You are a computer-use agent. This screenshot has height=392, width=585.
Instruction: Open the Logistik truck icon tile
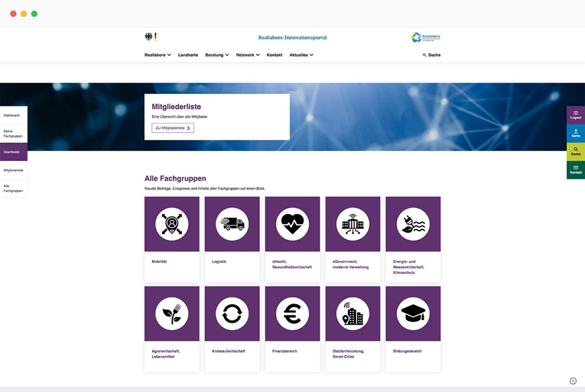coord(232,224)
